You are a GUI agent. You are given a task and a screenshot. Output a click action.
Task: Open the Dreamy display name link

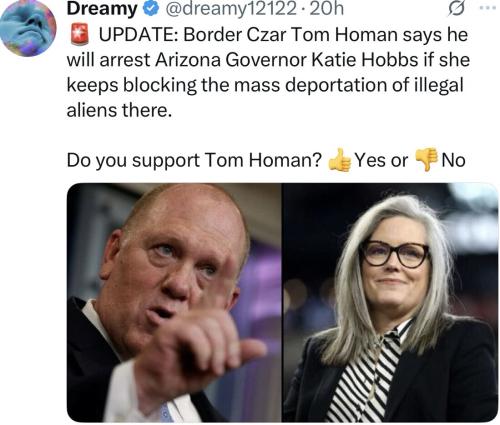click(102, 9)
